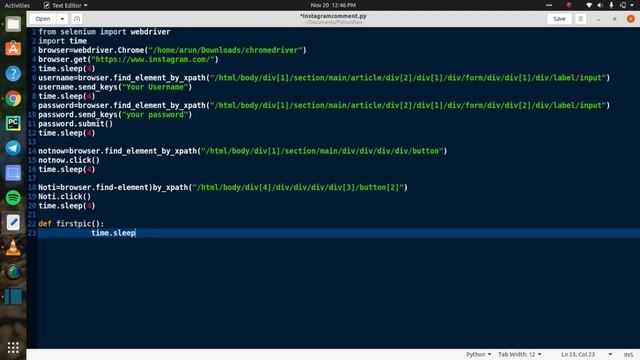Click the 'import time' line

62,41
